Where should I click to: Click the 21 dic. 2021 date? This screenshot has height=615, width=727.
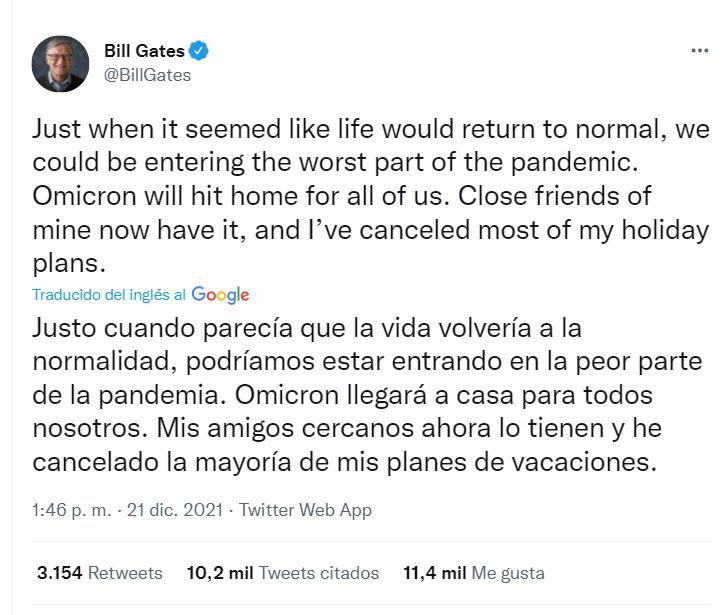[175, 510]
